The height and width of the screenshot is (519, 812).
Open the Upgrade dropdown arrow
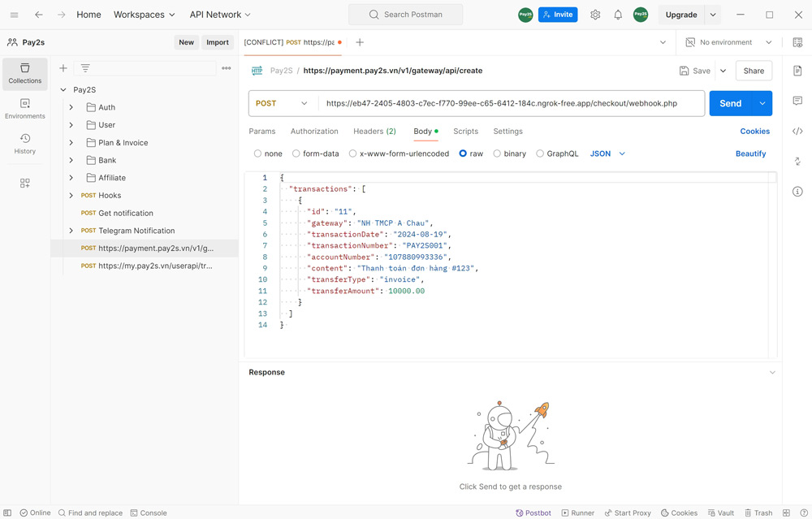(x=713, y=15)
